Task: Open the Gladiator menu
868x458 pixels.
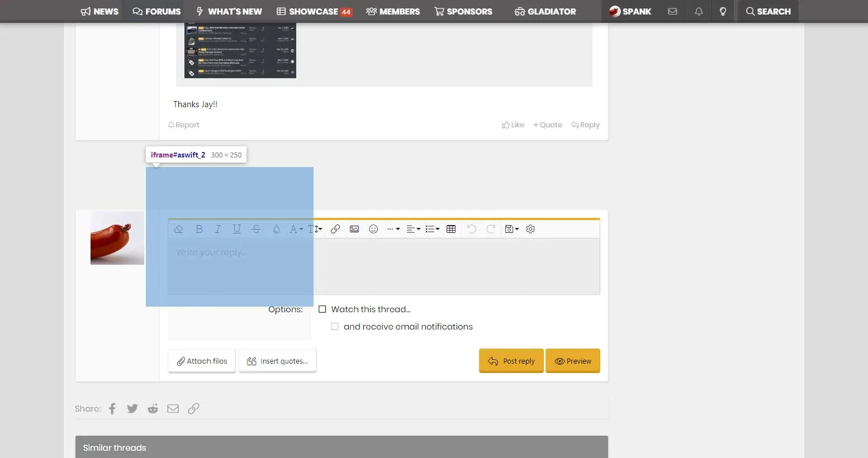Action: pyautogui.click(x=545, y=11)
